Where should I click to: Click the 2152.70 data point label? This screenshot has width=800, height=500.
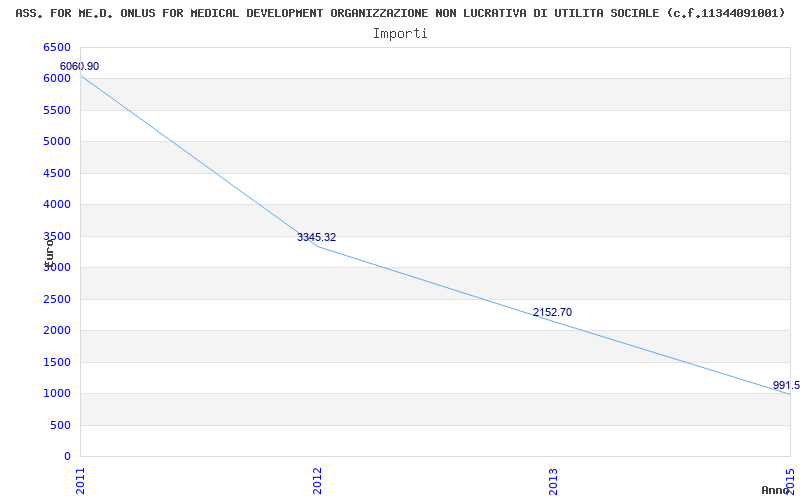[x=553, y=312]
